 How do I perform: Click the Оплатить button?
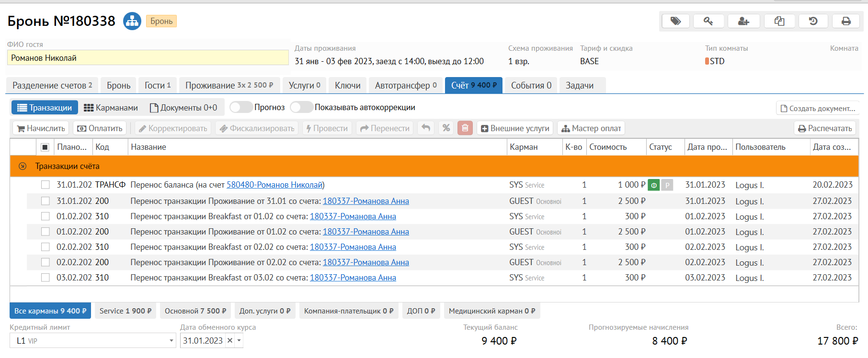click(100, 128)
